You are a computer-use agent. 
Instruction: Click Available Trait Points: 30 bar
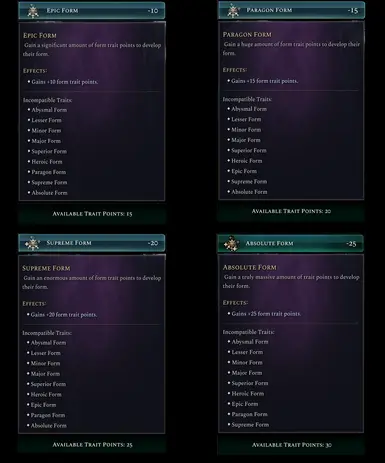click(x=291, y=445)
